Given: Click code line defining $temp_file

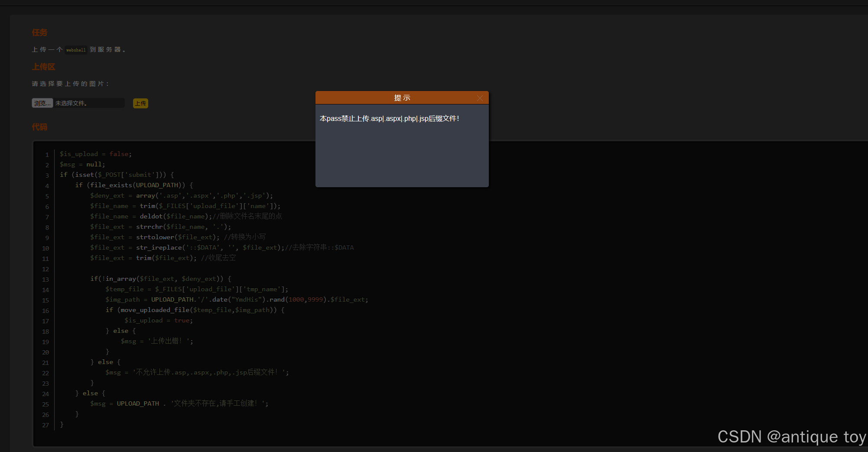Looking at the screenshot, I should click(197, 289).
